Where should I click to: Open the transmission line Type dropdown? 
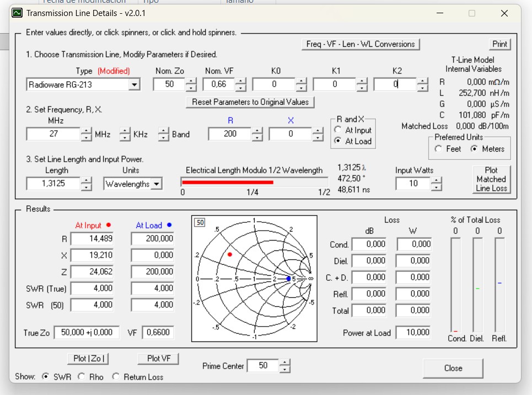134,84
